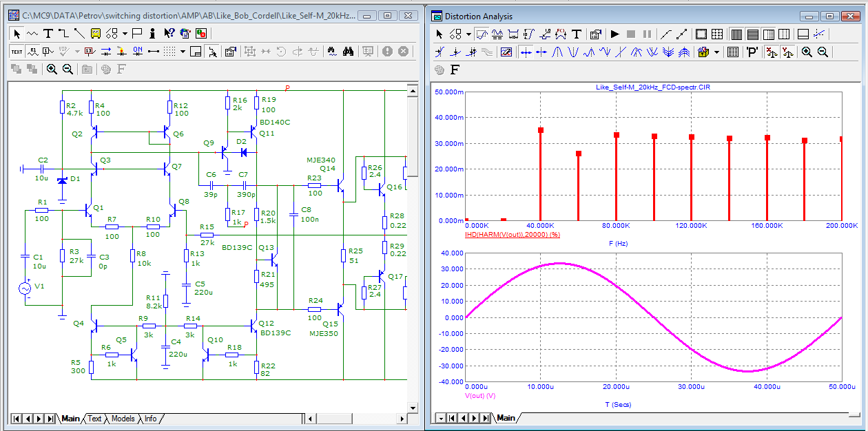Click the 'P' performance icon

[752, 52]
